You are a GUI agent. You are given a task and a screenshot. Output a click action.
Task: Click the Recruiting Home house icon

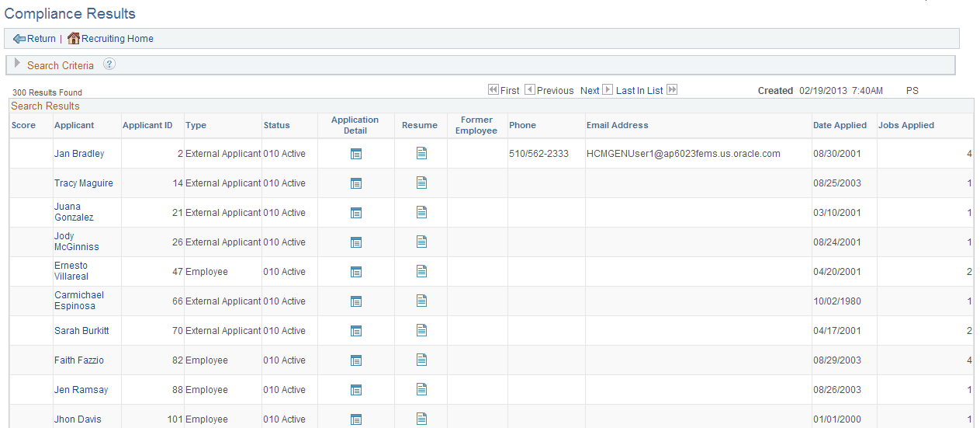coord(74,38)
